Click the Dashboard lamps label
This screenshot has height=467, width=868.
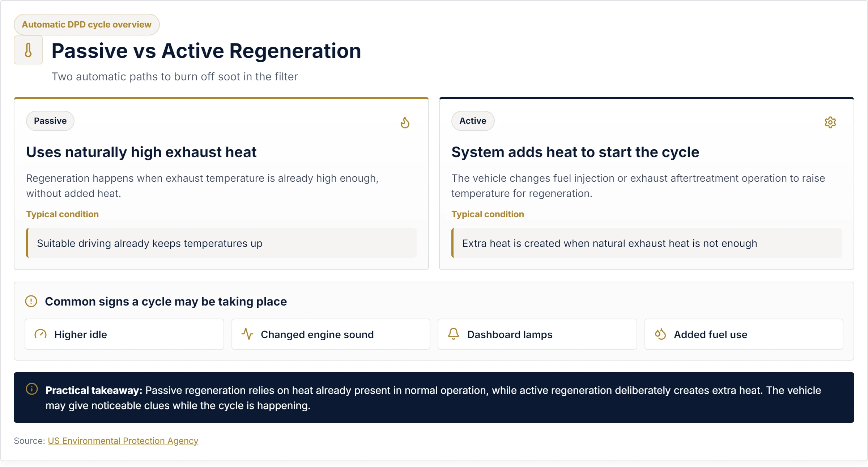pyautogui.click(x=510, y=335)
